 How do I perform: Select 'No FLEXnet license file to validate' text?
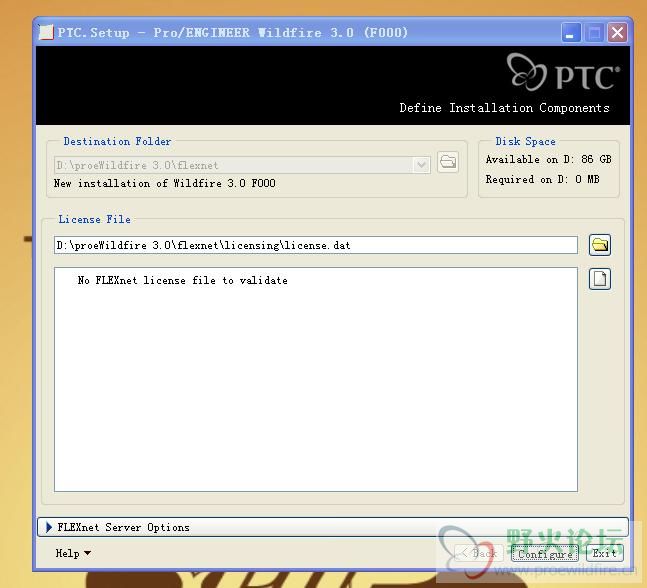[x=182, y=281]
